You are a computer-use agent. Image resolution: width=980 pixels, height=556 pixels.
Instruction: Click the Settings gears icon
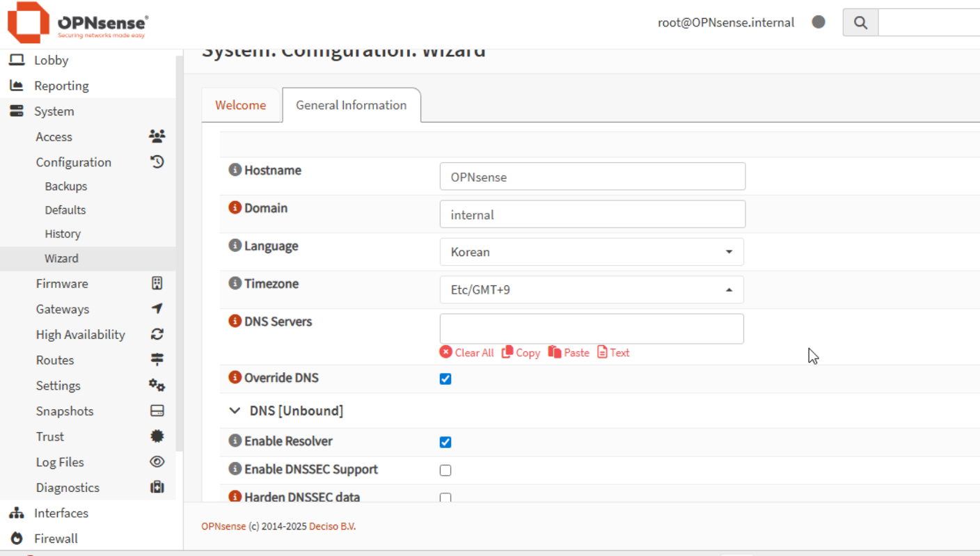[157, 385]
